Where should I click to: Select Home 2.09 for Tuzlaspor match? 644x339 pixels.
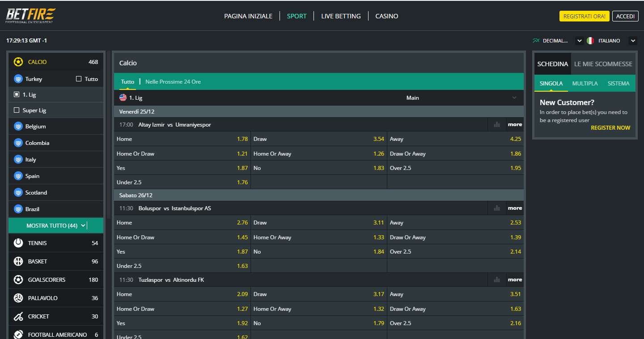tap(182, 294)
